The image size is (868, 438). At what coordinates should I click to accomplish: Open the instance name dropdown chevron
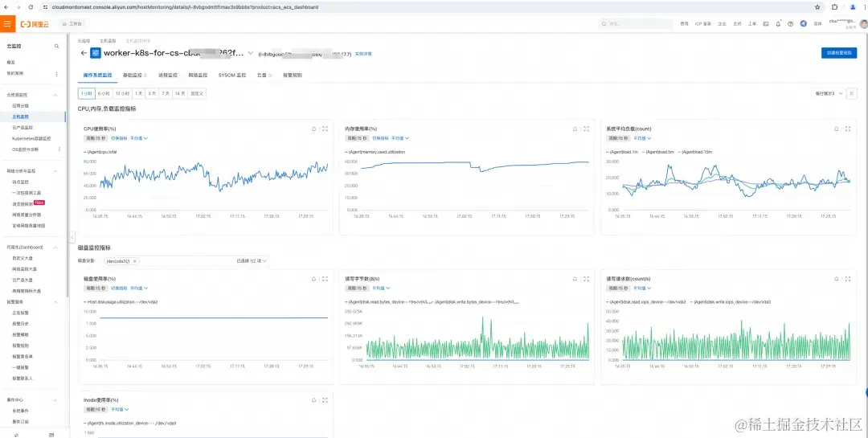click(x=251, y=53)
